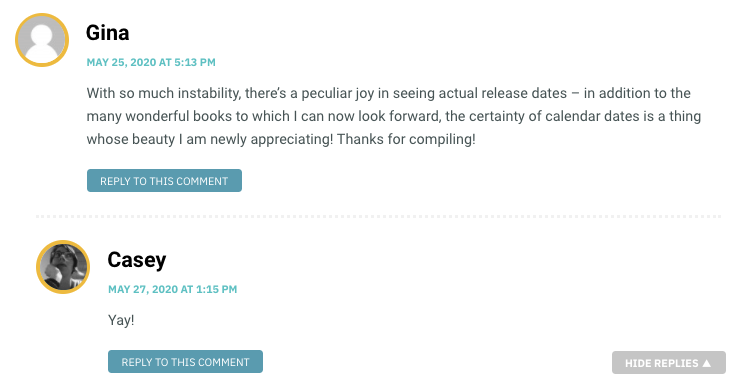Open Casey's profile photo avatar

(x=63, y=267)
